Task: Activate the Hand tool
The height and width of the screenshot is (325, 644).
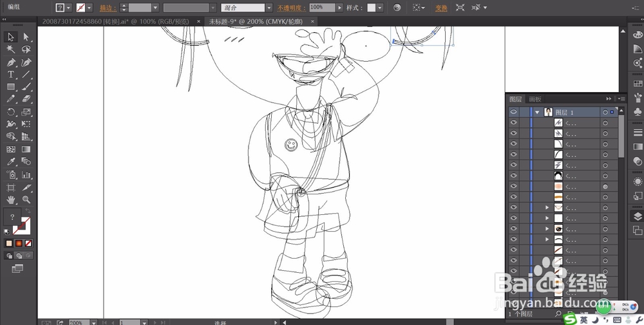Action: (11, 200)
